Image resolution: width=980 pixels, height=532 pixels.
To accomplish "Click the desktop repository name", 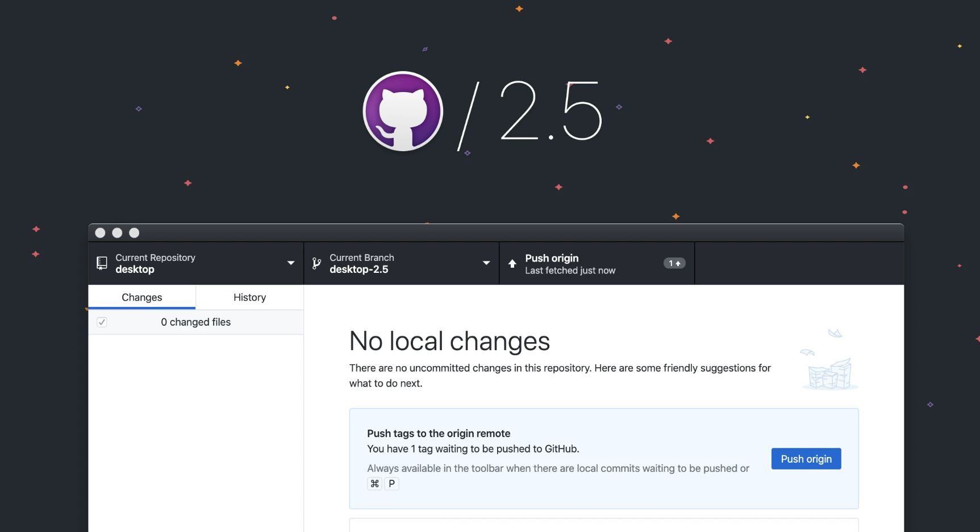I will [135, 269].
